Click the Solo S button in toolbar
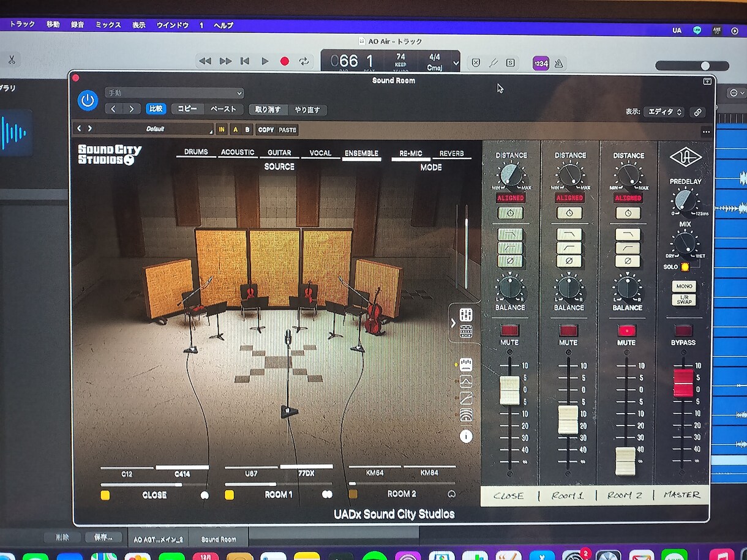 click(x=510, y=62)
